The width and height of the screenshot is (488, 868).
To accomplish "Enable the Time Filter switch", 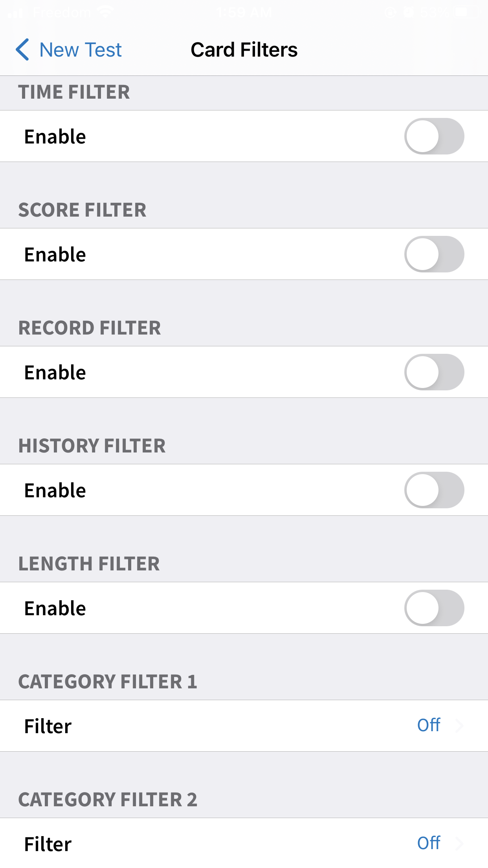I will coord(434,136).
